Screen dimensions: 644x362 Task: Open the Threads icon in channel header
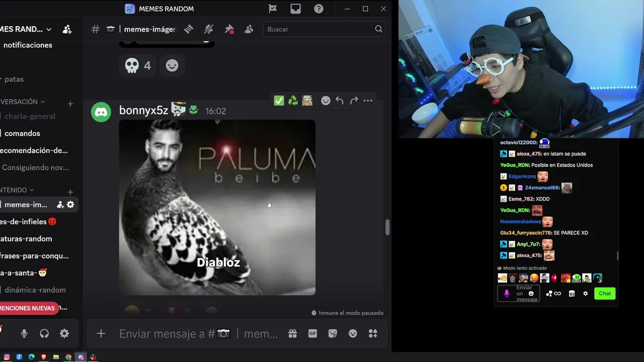tap(189, 29)
